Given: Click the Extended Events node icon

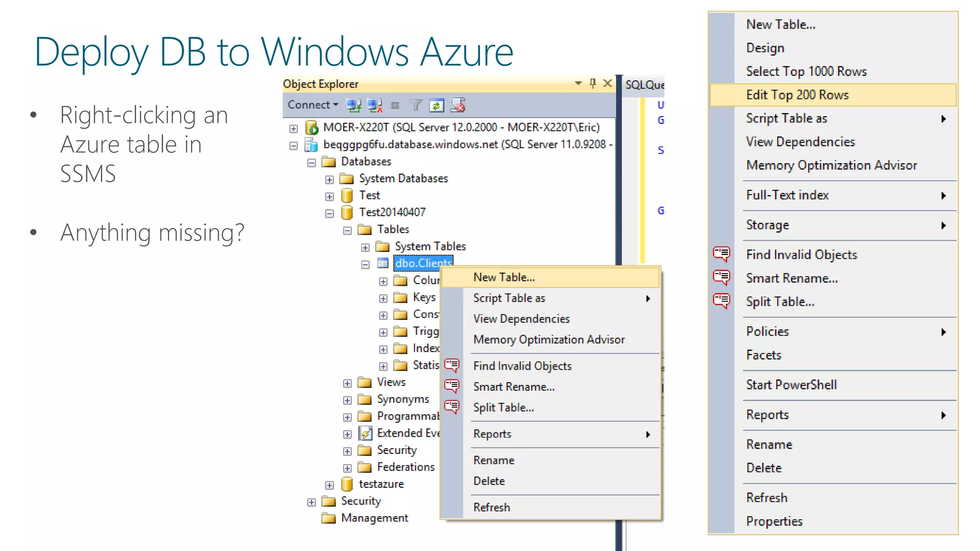Looking at the screenshot, I should point(365,433).
